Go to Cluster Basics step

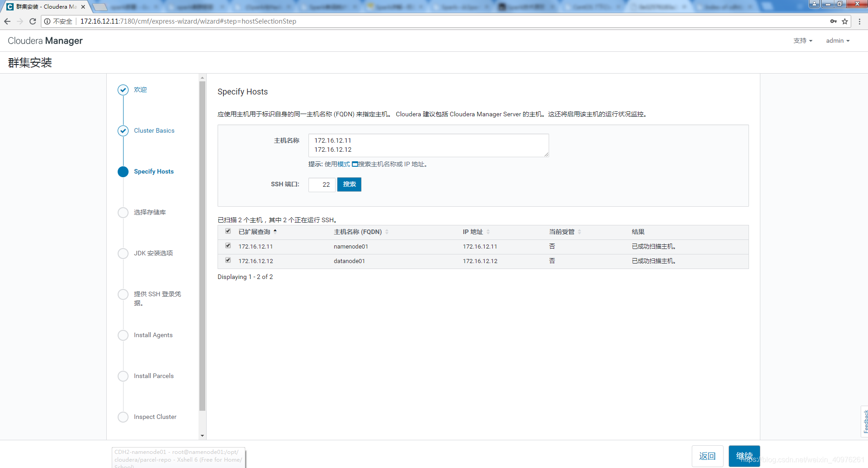(154, 131)
